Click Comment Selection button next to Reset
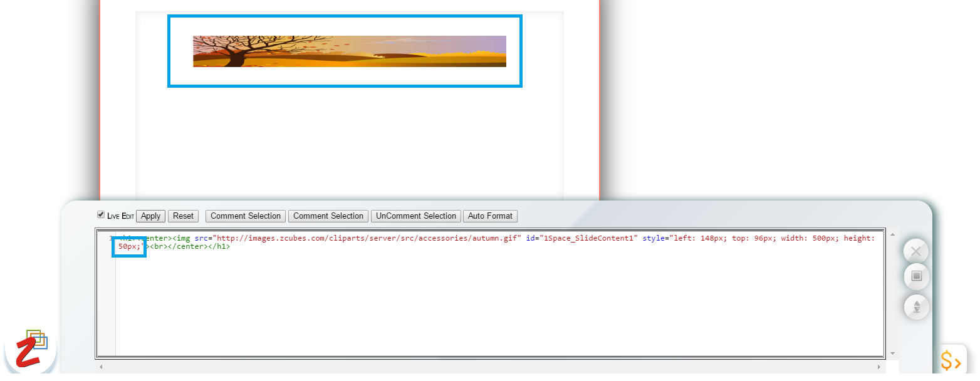The image size is (980, 381). click(x=245, y=216)
